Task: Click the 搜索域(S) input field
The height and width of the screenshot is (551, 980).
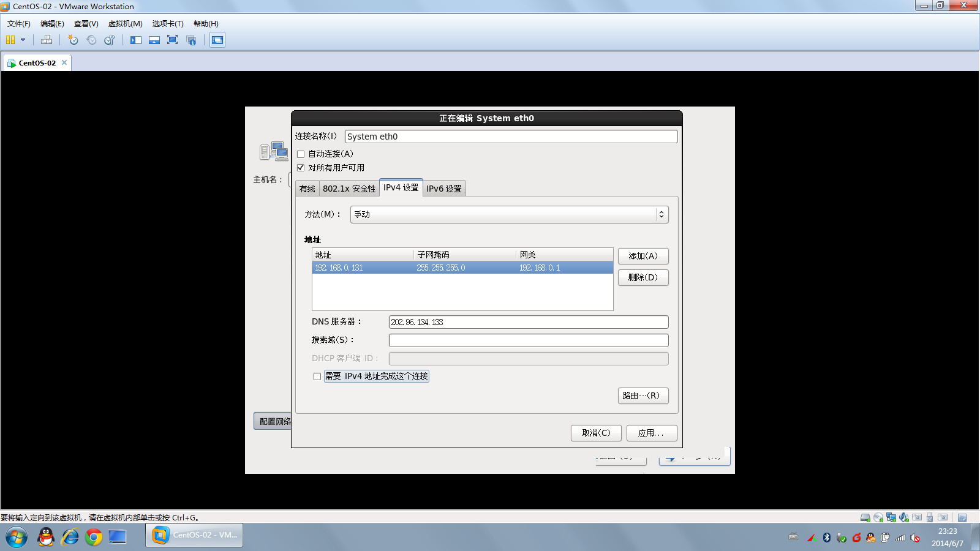Action: (529, 340)
